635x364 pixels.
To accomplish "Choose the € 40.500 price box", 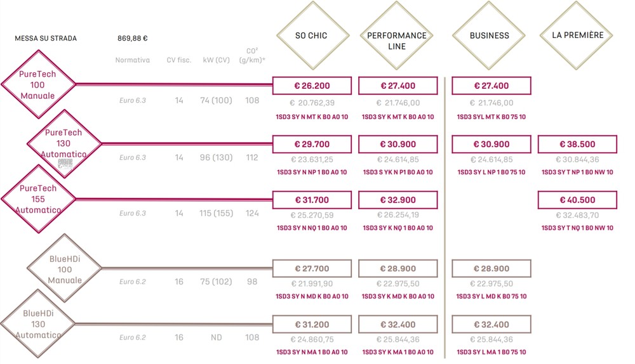I will click(577, 200).
